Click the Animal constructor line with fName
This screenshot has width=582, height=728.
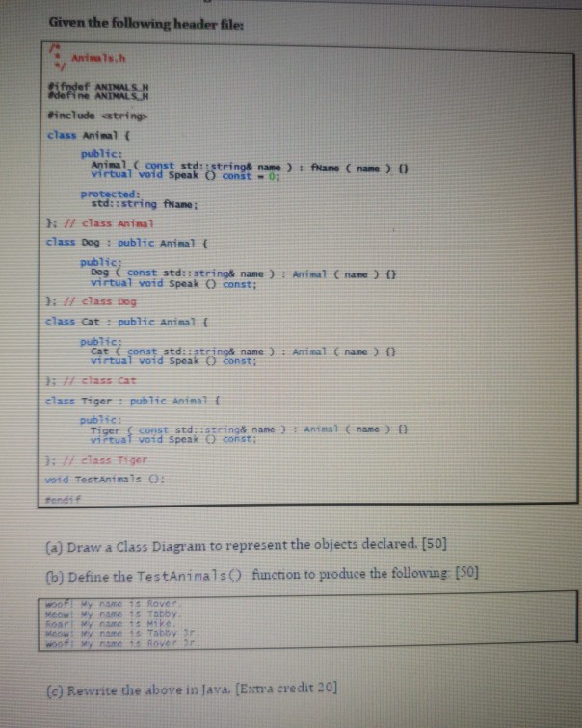pos(250,167)
